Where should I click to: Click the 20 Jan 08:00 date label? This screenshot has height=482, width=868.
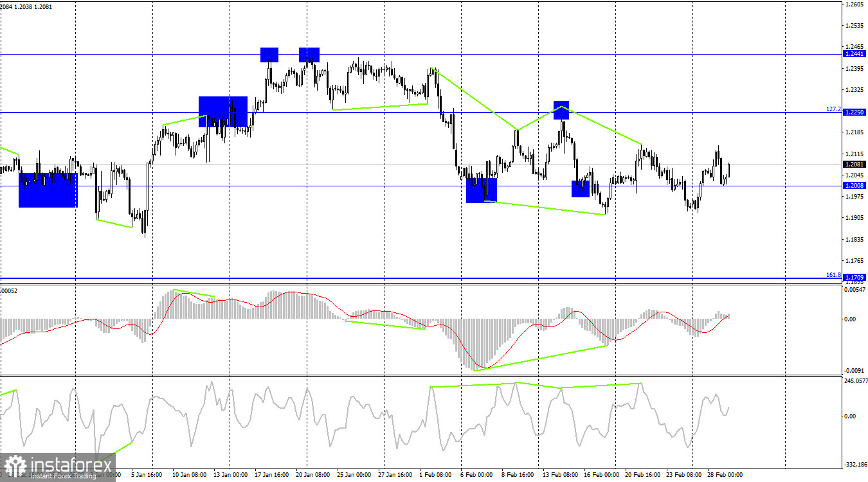coord(313,475)
